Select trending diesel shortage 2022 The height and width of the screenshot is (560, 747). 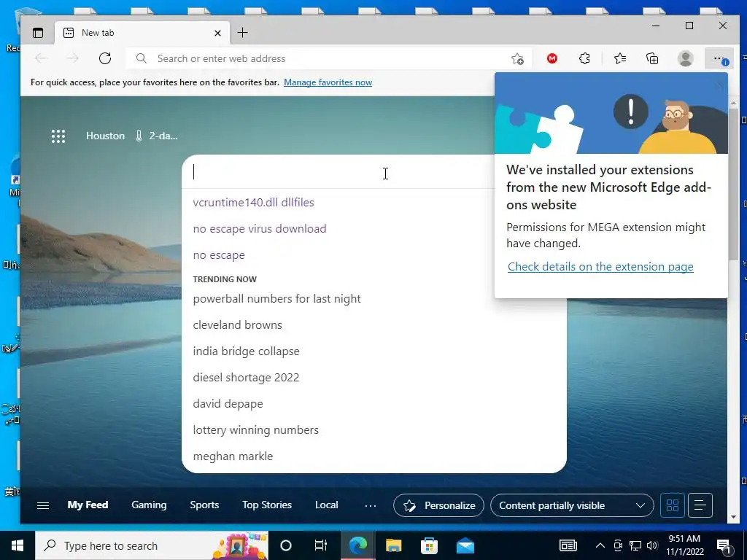point(246,377)
